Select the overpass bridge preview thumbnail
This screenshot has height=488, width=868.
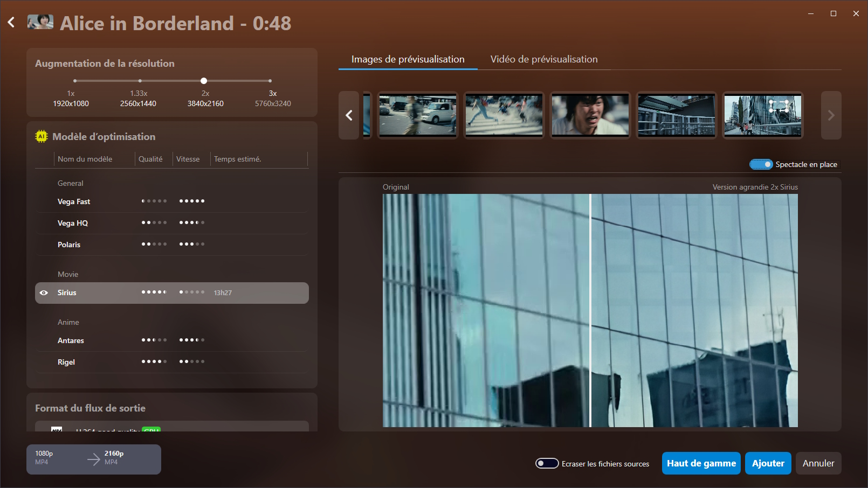tap(677, 115)
